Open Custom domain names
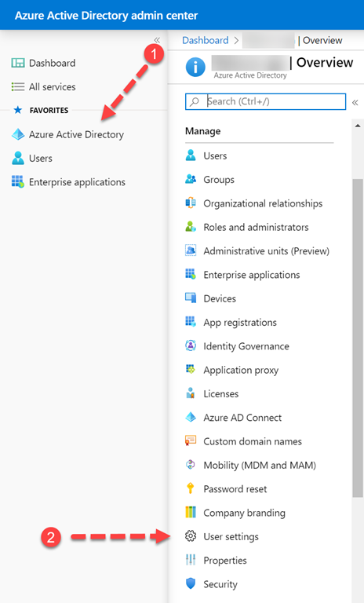Image resolution: width=364 pixels, height=603 pixels. click(253, 441)
